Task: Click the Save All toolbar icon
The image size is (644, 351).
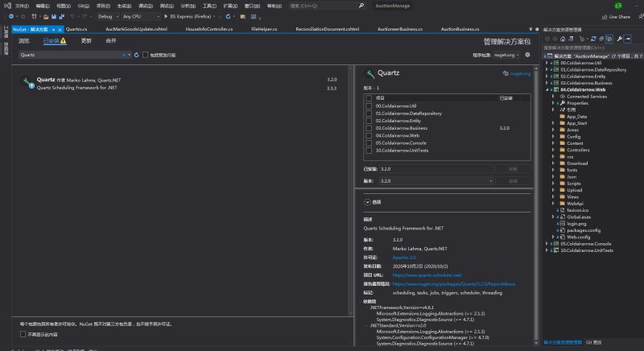Action: [62, 16]
